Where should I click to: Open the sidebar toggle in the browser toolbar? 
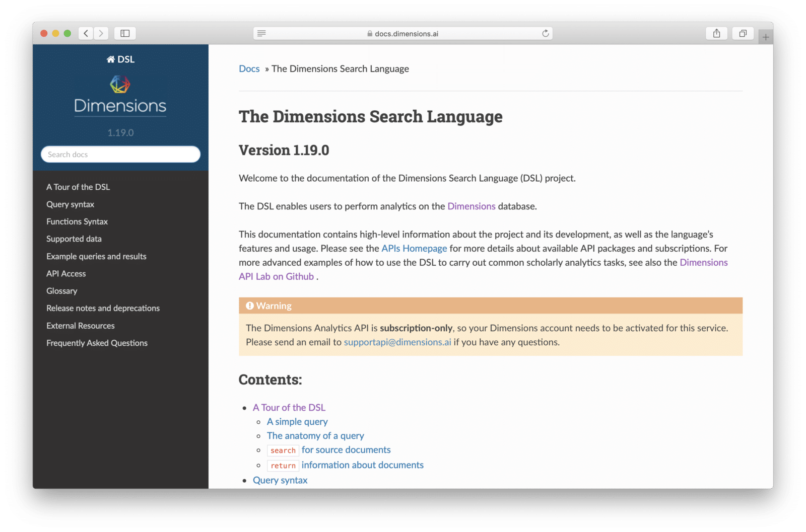pyautogui.click(x=125, y=33)
